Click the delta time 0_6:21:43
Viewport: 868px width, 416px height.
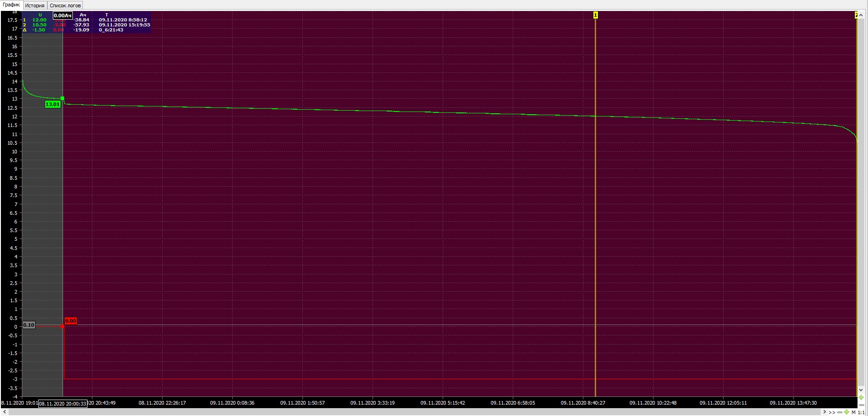[x=111, y=30]
